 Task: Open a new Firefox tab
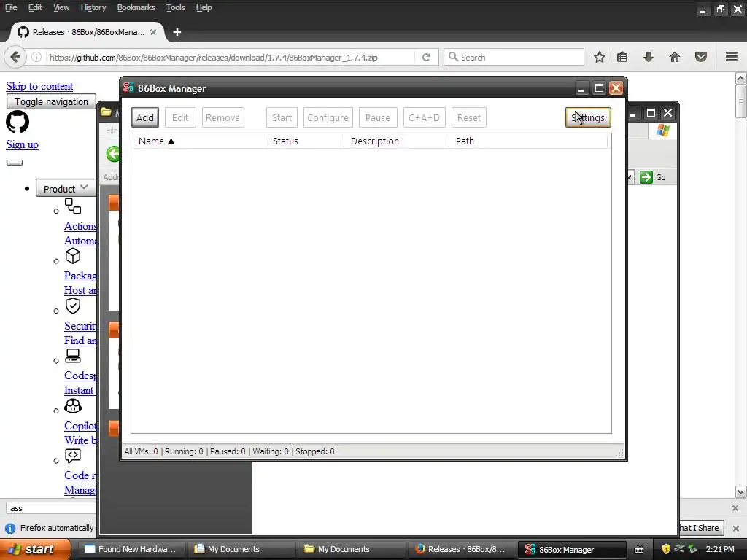(x=177, y=32)
